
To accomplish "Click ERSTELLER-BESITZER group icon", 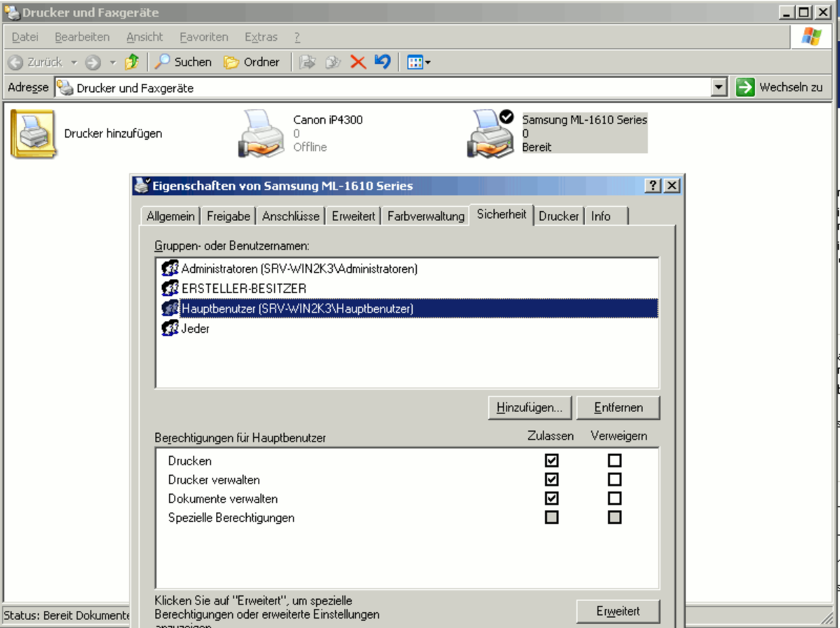I will (170, 287).
